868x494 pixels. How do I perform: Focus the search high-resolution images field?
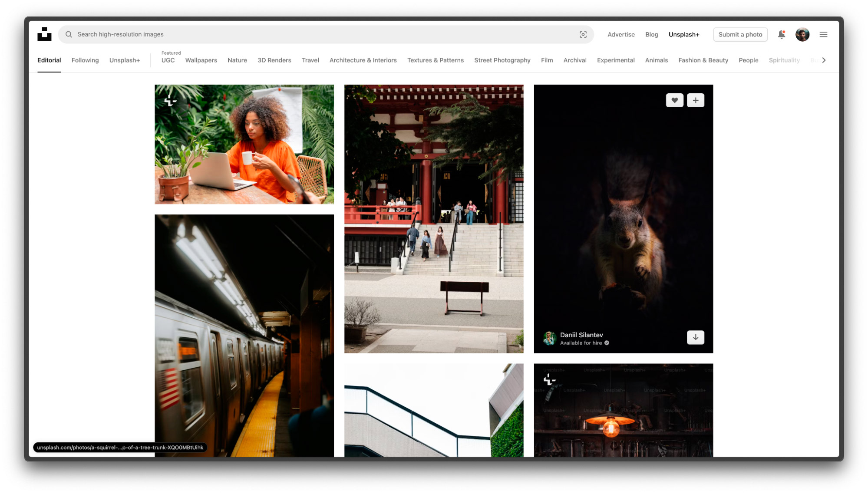tap(326, 34)
